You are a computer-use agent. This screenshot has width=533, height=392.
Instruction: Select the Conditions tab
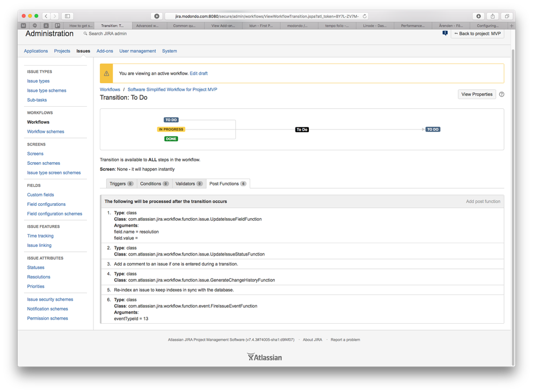pos(154,184)
